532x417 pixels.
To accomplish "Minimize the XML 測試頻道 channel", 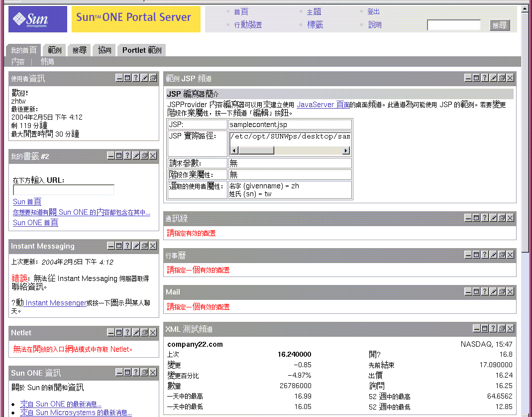I will pyautogui.click(x=477, y=328).
